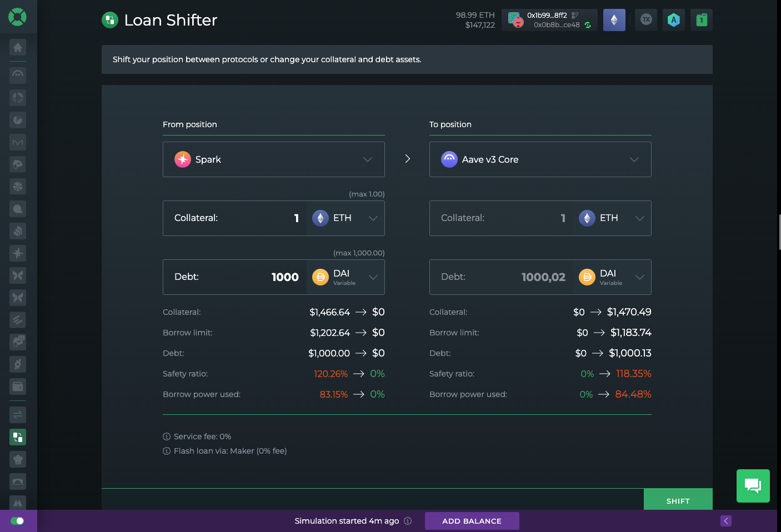Open the green gas canister icon
Screen dimensions: 781x532
(x=702, y=20)
